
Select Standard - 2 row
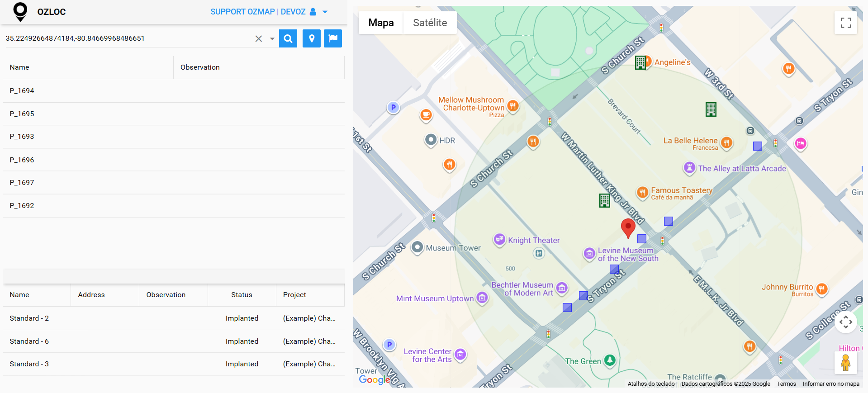pos(174,318)
